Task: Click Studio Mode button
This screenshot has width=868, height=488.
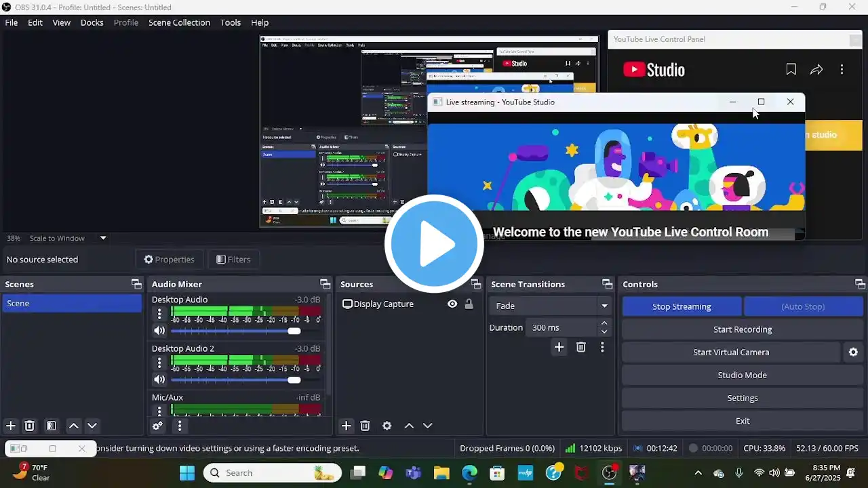Action: [x=743, y=375]
